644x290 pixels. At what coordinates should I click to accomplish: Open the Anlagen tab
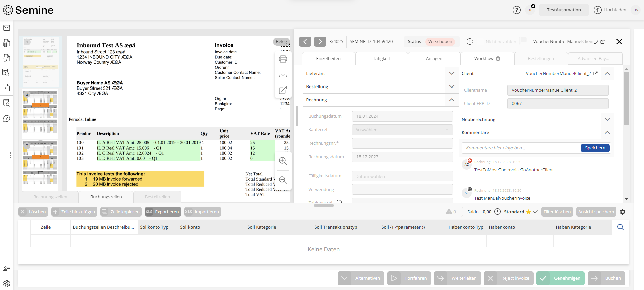point(434,59)
